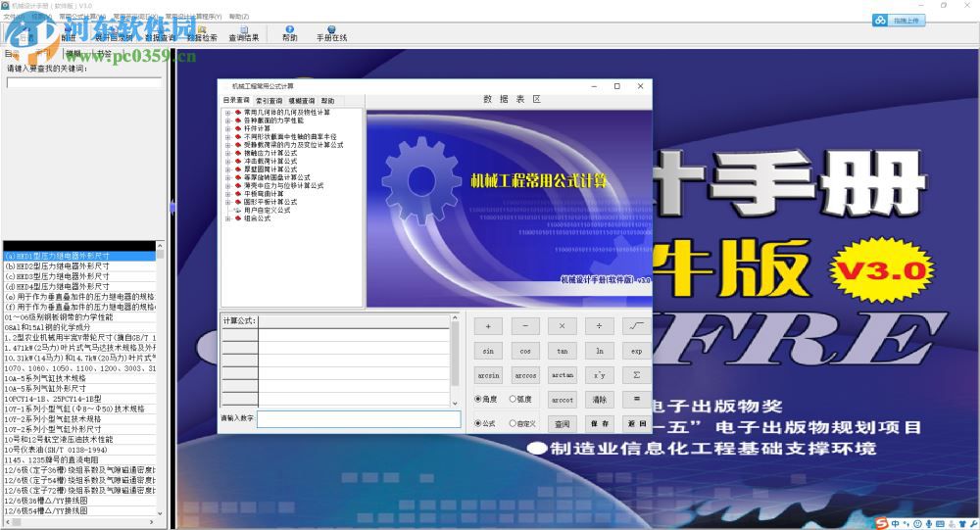Click the red icon beside 组合公式
Image resolution: width=980 pixels, height=530 pixels.
point(238,218)
